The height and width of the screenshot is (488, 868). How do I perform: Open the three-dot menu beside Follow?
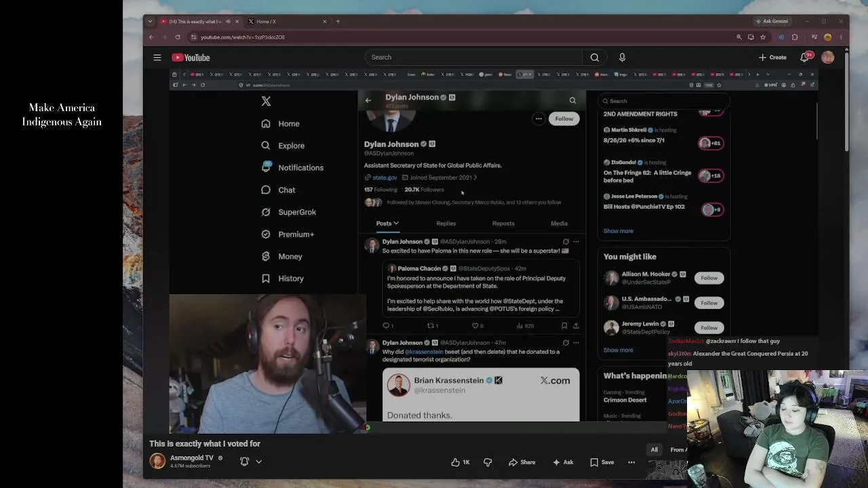click(x=538, y=119)
